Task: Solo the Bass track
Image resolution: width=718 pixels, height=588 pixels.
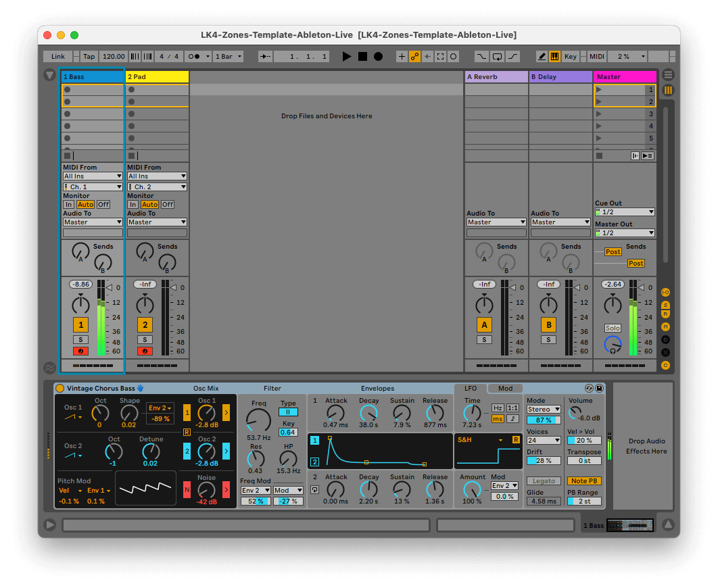Action: click(x=80, y=339)
